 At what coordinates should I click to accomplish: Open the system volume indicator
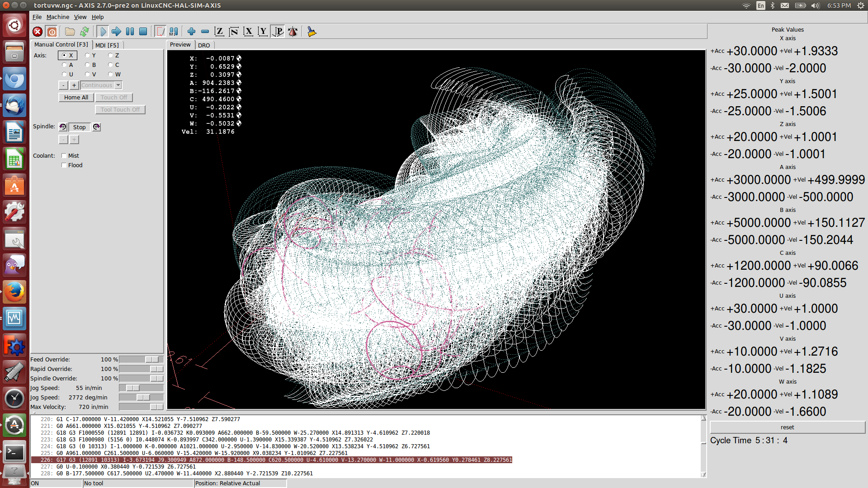tap(816, 5)
